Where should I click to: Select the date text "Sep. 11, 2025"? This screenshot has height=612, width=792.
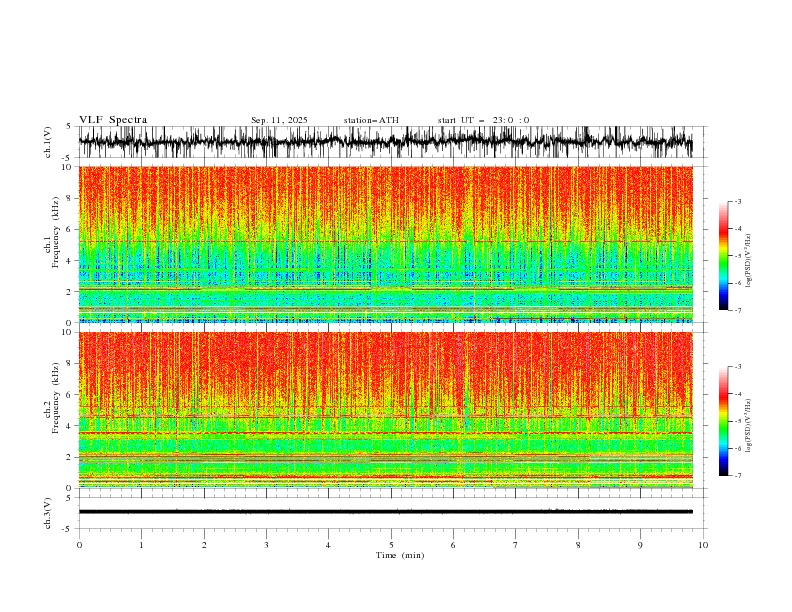pos(279,120)
